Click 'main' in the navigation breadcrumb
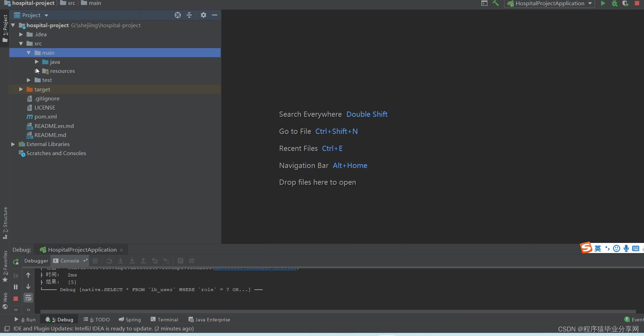644x336 pixels. pos(91,3)
